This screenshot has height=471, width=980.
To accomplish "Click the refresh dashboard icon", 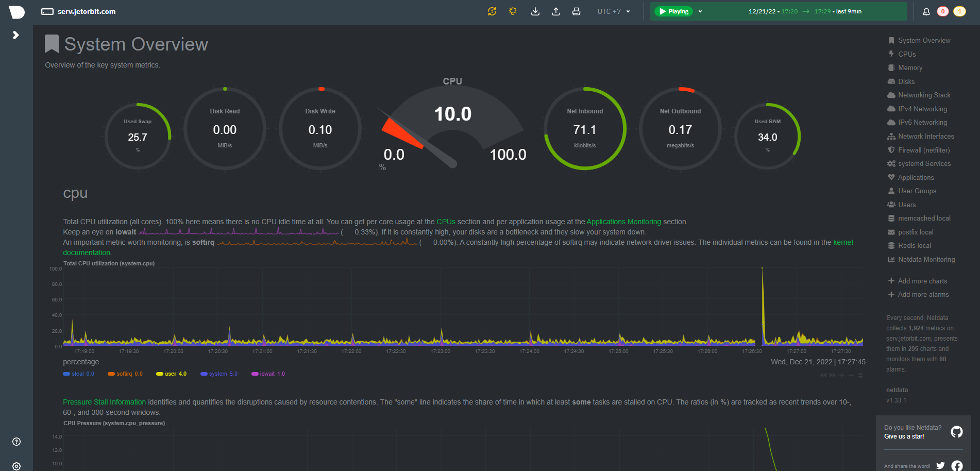I will pyautogui.click(x=492, y=11).
